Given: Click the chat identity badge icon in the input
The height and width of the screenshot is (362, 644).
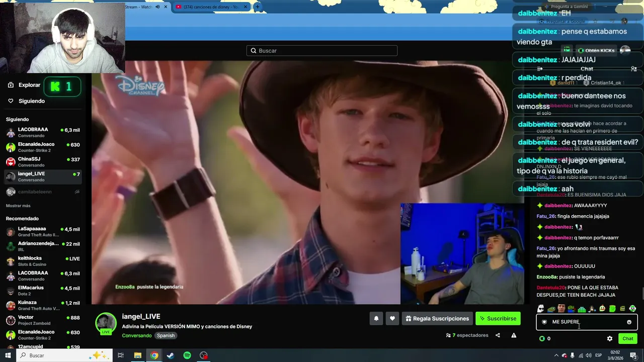Looking at the screenshot, I should [x=544, y=322].
